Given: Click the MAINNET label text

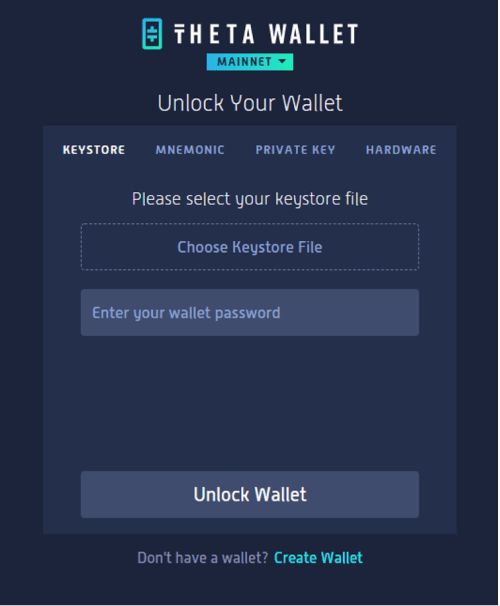Looking at the screenshot, I should point(245,62).
